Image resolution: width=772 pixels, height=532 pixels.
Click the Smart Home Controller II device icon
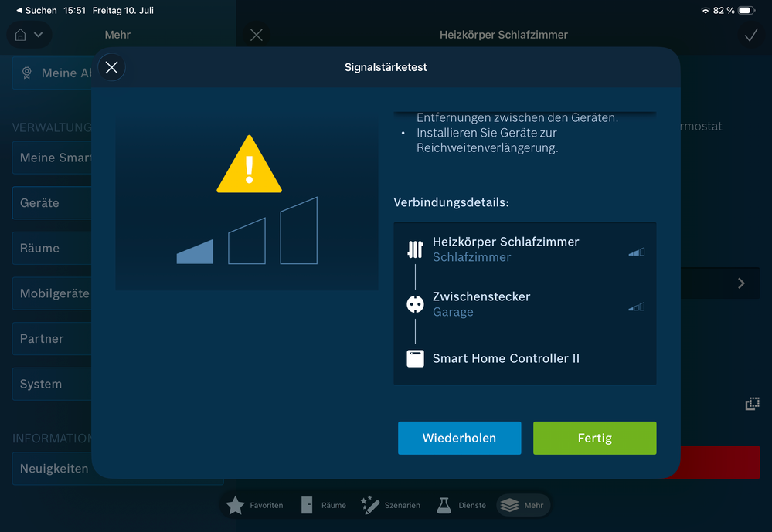pos(415,358)
